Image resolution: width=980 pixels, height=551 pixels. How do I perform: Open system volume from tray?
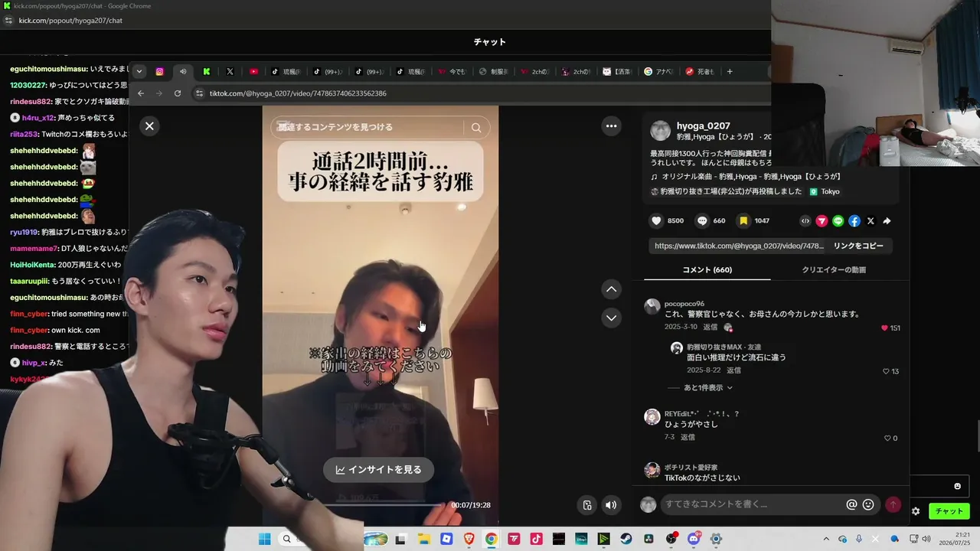(926, 539)
